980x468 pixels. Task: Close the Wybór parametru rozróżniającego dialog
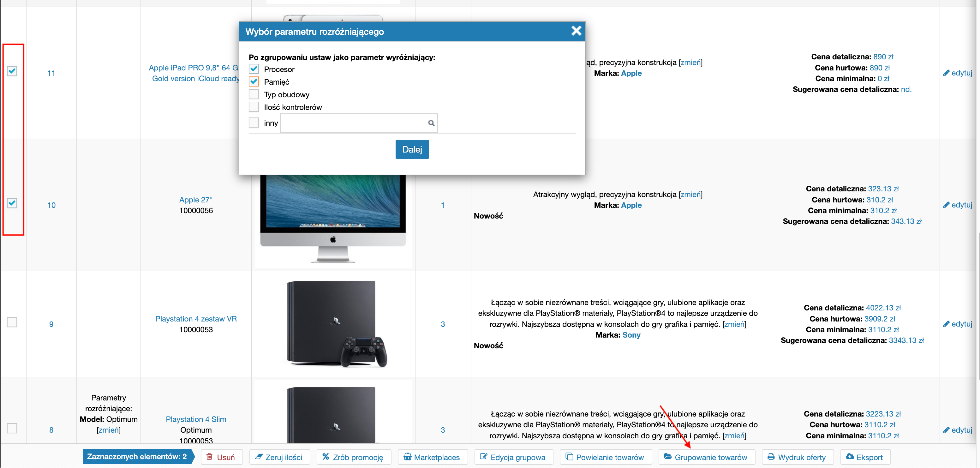click(576, 31)
